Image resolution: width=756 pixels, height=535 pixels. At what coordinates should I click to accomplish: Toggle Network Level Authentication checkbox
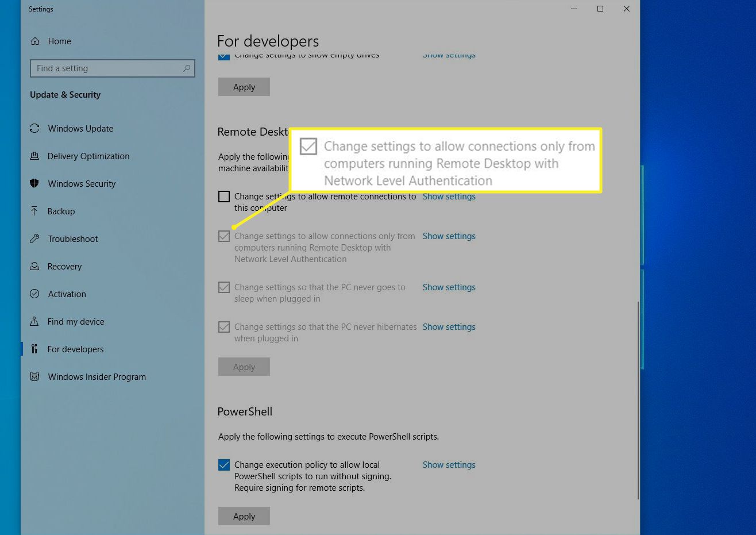pyautogui.click(x=224, y=236)
